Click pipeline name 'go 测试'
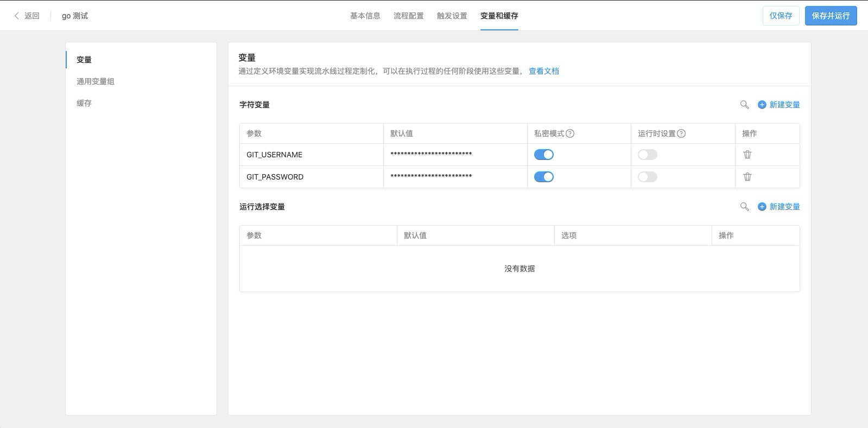The image size is (868, 428). (x=75, y=16)
